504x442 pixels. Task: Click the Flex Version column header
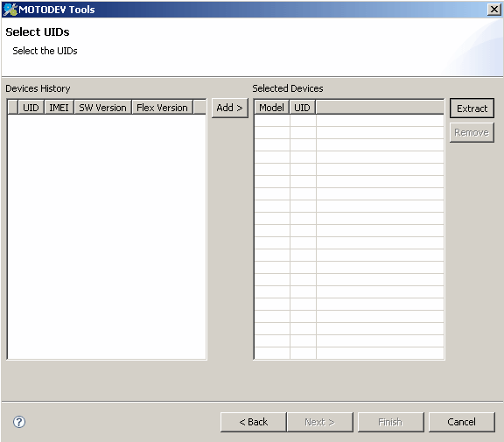click(x=163, y=108)
